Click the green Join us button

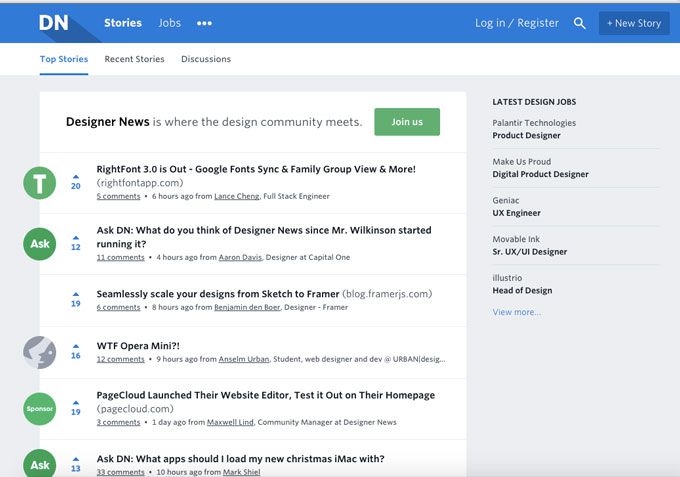407,122
